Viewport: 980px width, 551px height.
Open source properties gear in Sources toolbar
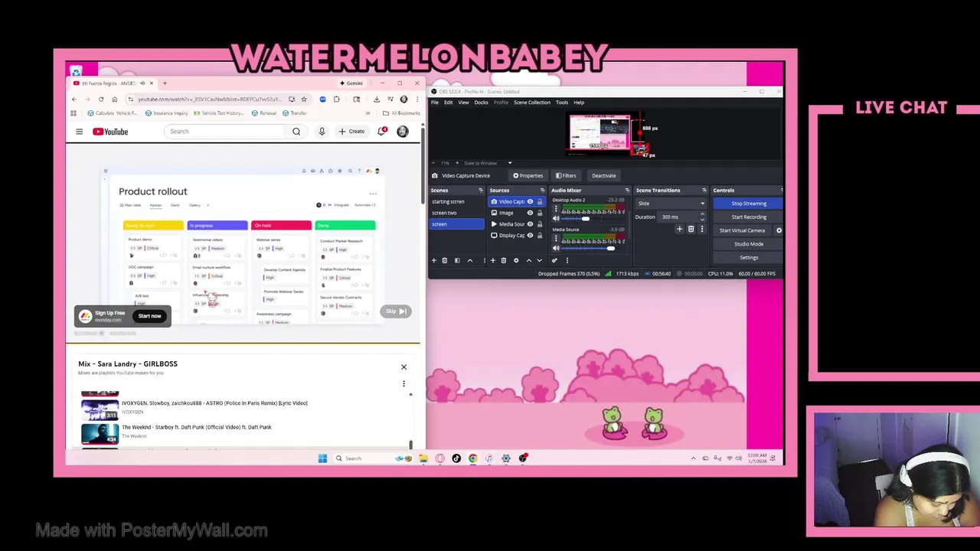515,260
